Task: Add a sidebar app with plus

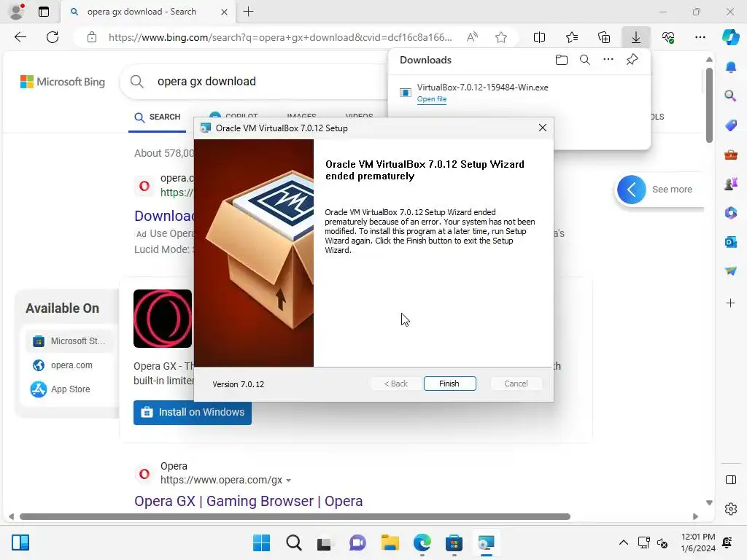Action: [x=731, y=303]
